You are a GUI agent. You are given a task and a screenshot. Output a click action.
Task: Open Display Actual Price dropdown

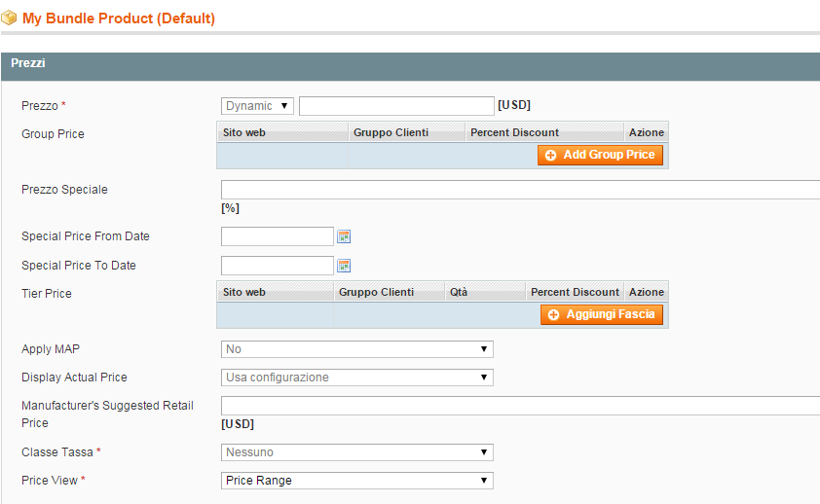click(x=356, y=378)
